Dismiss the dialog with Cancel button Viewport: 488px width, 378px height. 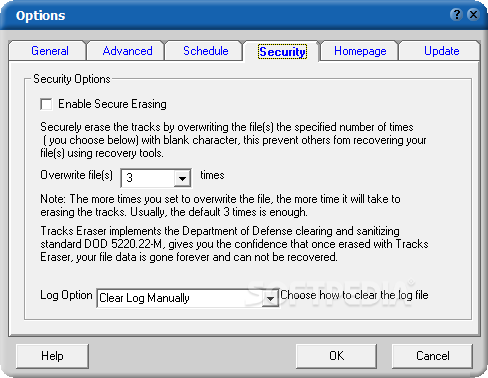click(x=432, y=356)
